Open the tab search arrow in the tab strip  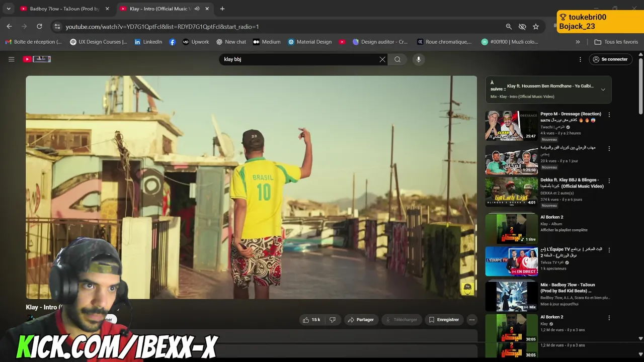pyautogui.click(x=9, y=9)
